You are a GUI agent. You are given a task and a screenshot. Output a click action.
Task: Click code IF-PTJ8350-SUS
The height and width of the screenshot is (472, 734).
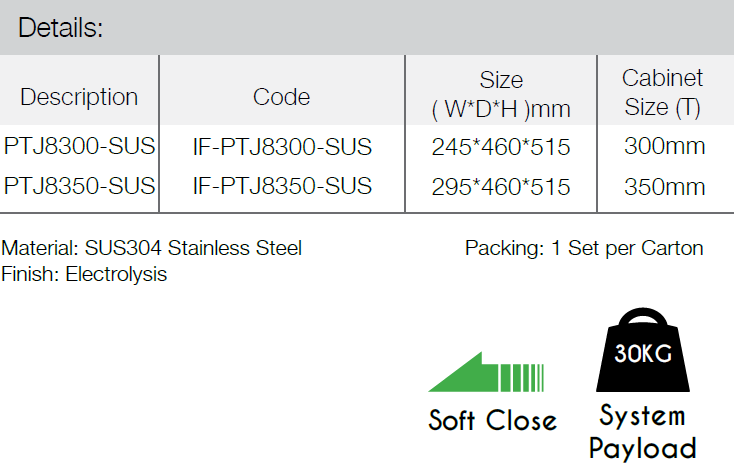[282, 186]
